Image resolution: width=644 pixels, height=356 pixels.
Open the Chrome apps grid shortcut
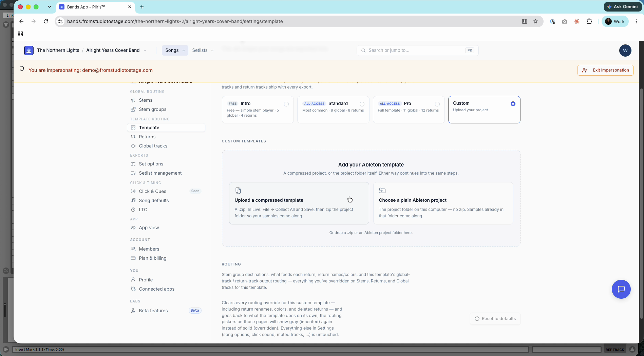pos(20,34)
